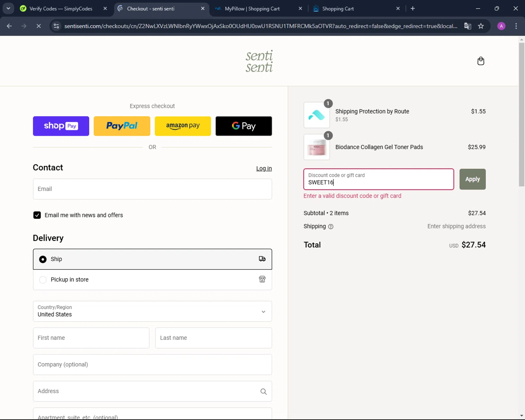
Task: Click the Enter shipping address text
Action: click(456, 226)
